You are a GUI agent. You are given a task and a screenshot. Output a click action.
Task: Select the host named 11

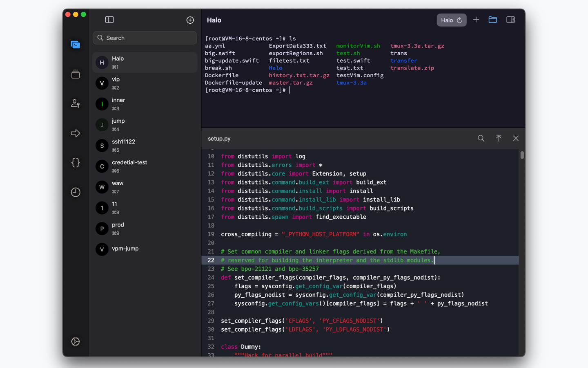coord(145,208)
